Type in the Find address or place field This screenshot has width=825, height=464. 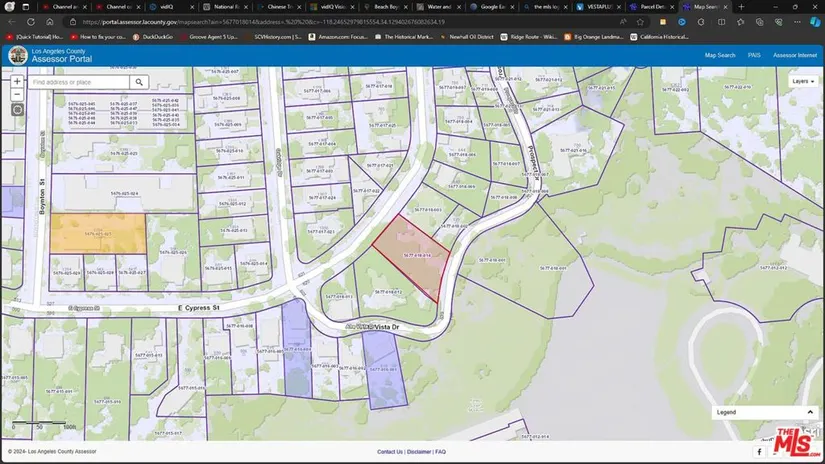[80, 82]
